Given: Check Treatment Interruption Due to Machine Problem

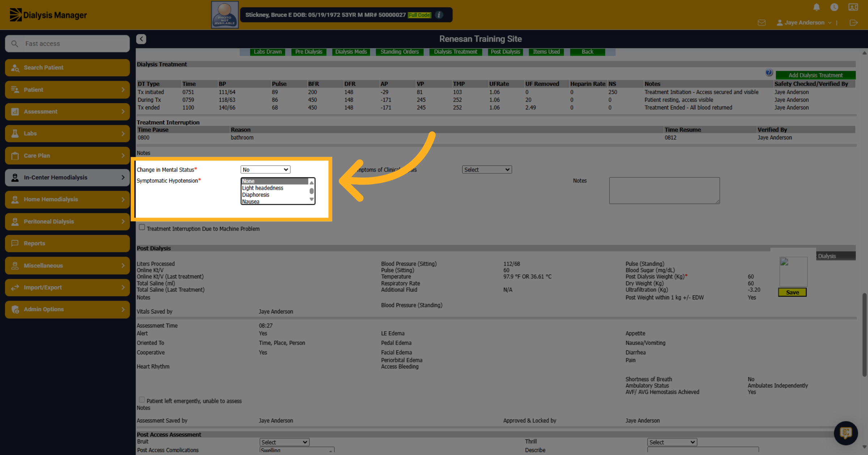Looking at the screenshot, I should coord(142,227).
